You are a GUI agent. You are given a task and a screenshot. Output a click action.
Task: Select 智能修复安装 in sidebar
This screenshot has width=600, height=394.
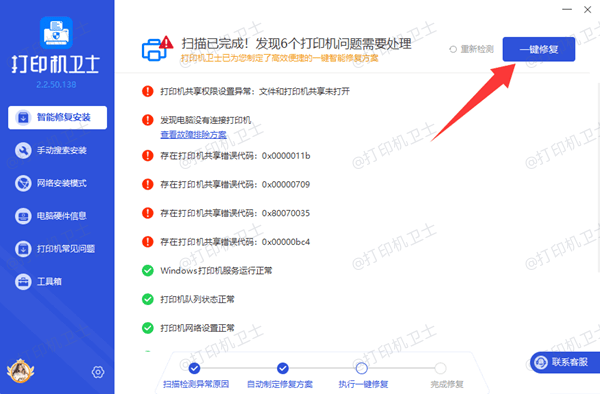click(x=57, y=117)
